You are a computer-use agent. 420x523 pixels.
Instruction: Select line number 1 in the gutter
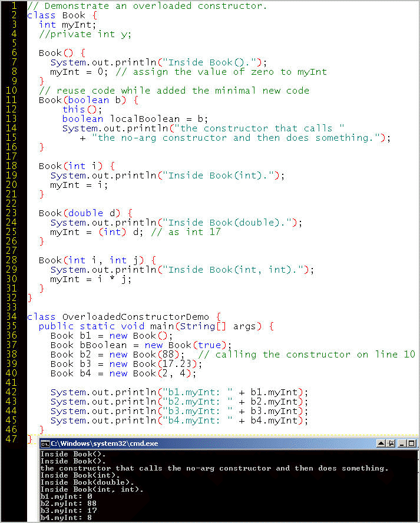point(14,6)
